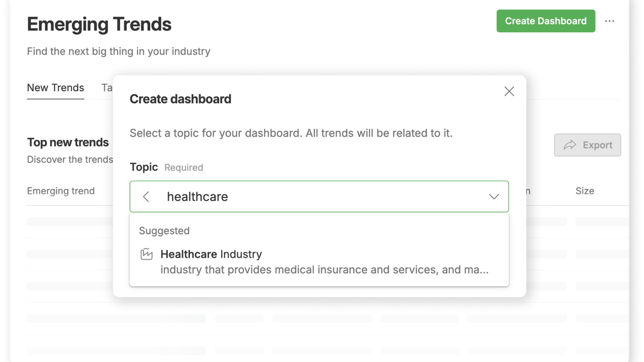This screenshot has height=362, width=644.
Task: Click the Emerging trend column header
Action: click(x=61, y=191)
